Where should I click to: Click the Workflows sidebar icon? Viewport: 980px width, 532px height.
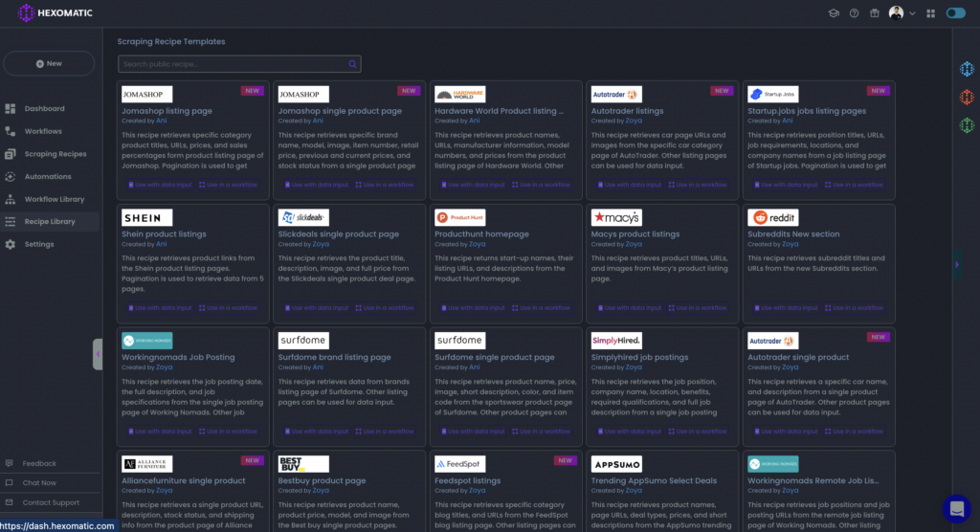coord(10,131)
